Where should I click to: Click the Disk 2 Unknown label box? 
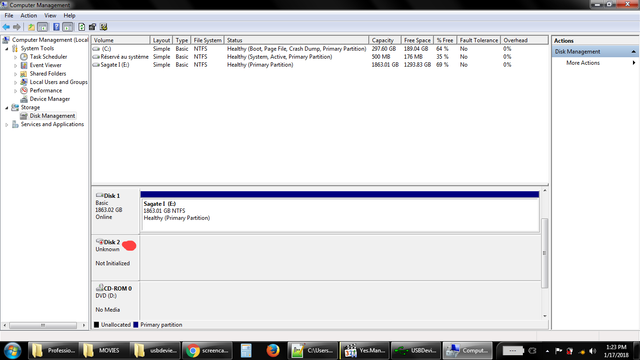pyautogui.click(x=116, y=257)
